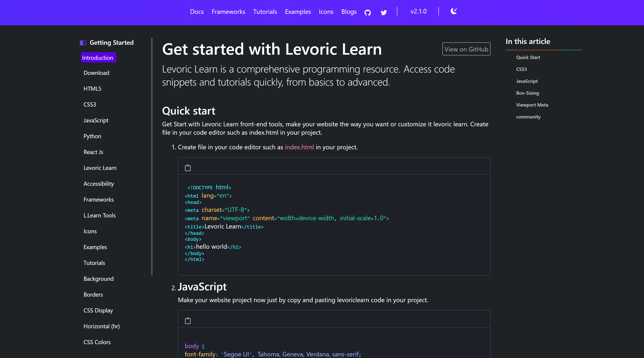
Task: Select CSS3 from the sidebar menu
Action: 89,104
